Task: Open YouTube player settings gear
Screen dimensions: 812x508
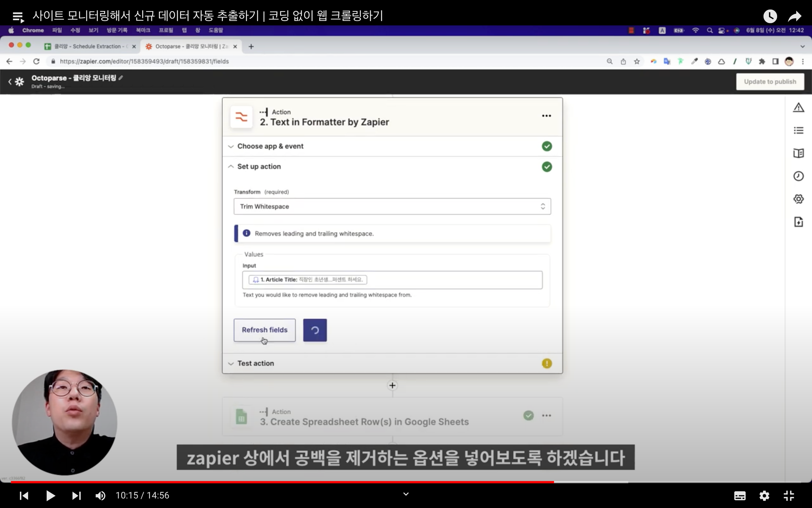Action: pyautogui.click(x=764, y=496)
